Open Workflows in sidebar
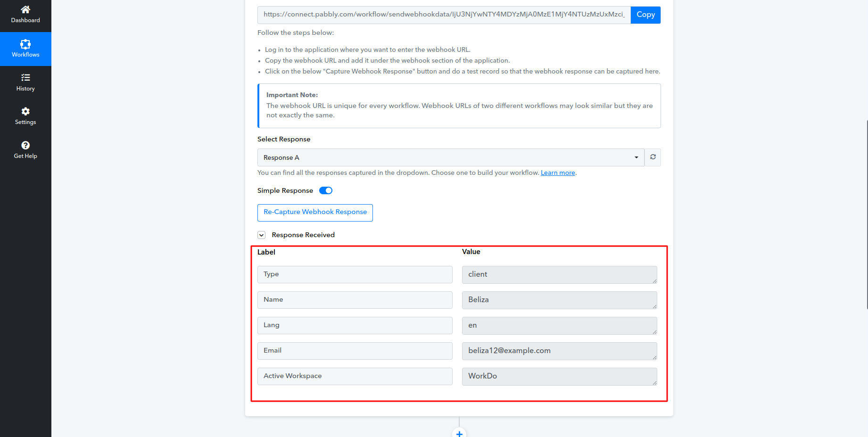 tap(25, 49)
